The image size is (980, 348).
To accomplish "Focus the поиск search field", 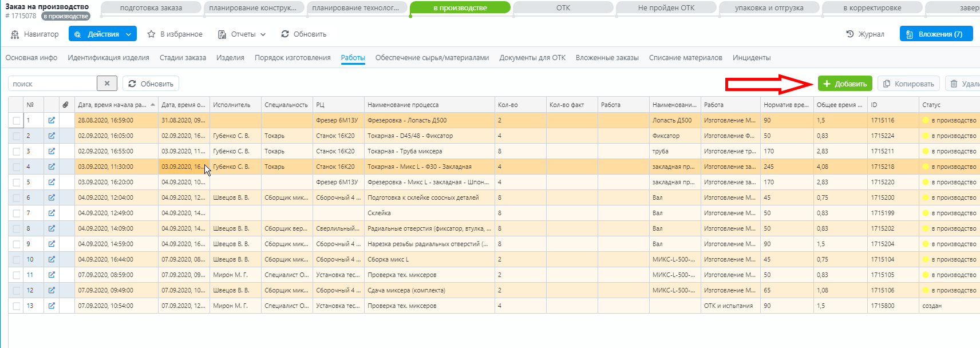I will [x=53, y=84].
